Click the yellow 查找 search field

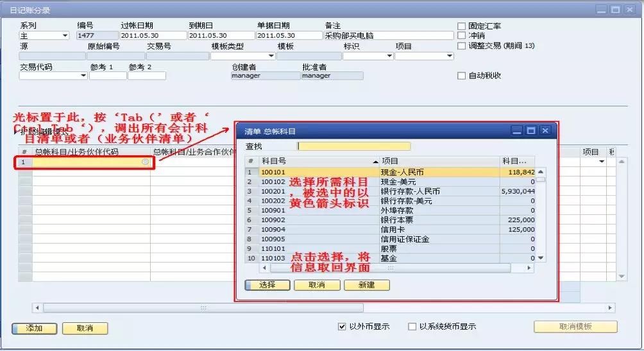(353, 146)
